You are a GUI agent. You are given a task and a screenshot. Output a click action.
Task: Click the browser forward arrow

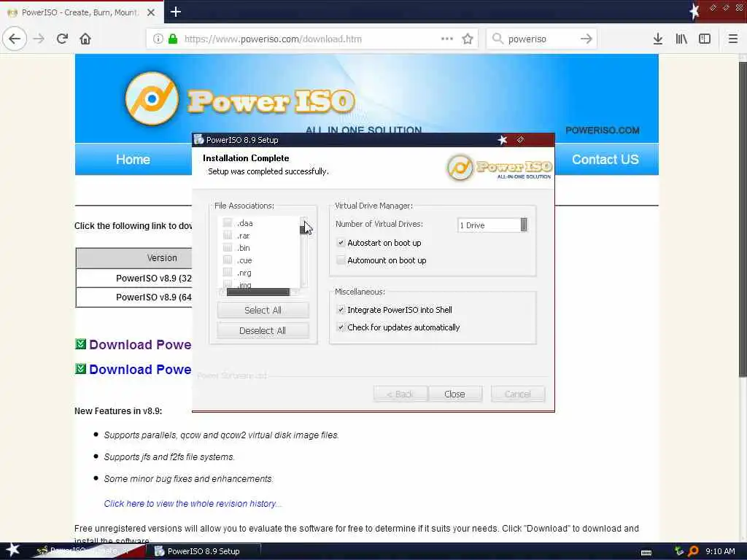(x=39, y=39)
